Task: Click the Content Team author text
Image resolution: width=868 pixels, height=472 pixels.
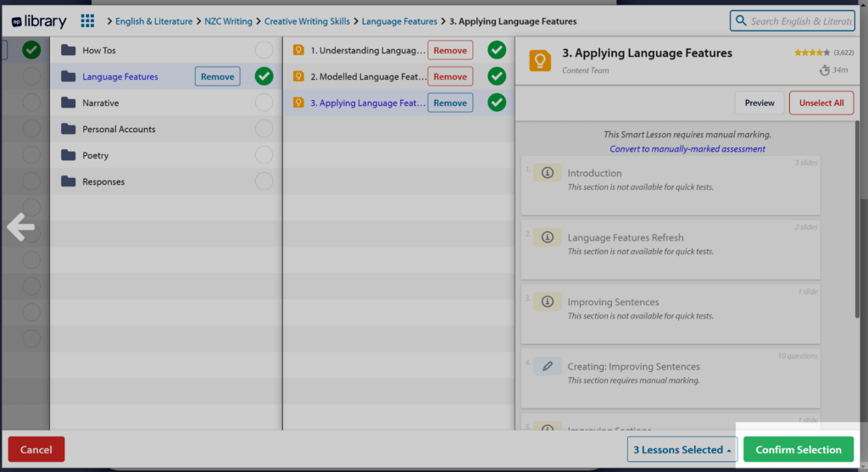Action: [x=585, y=70]
